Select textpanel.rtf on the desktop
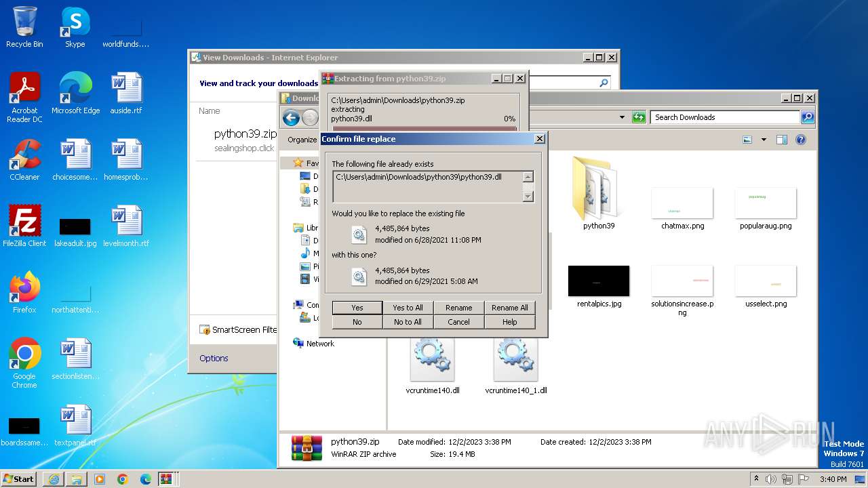 click(x=75, y=426)
